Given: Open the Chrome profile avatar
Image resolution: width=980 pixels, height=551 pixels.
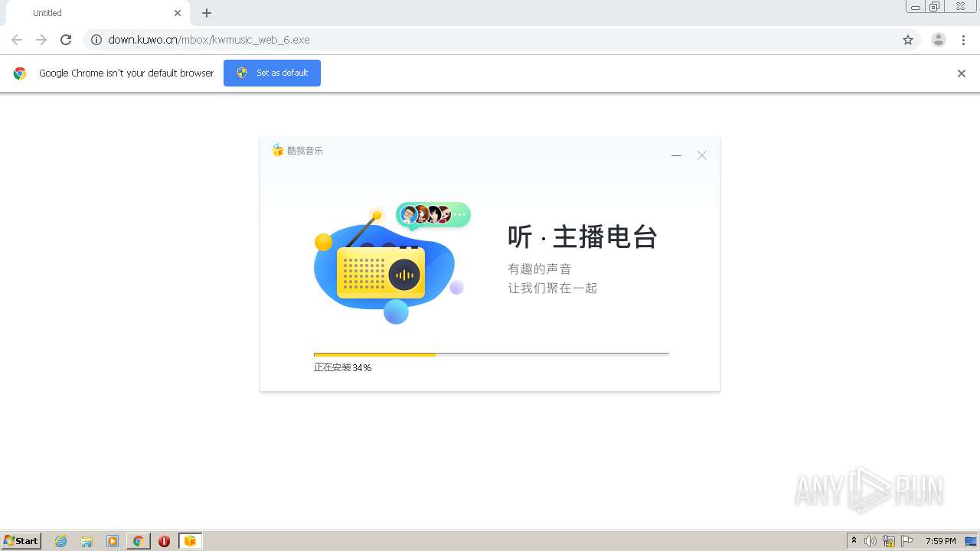Looking at the screenshot, I should (939, 40).
